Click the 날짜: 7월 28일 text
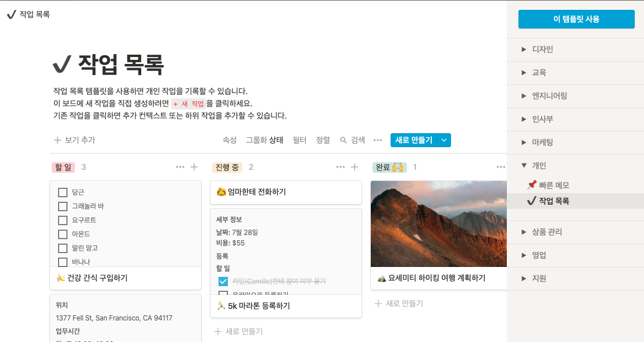644x342 pixels. coord(237,232)
